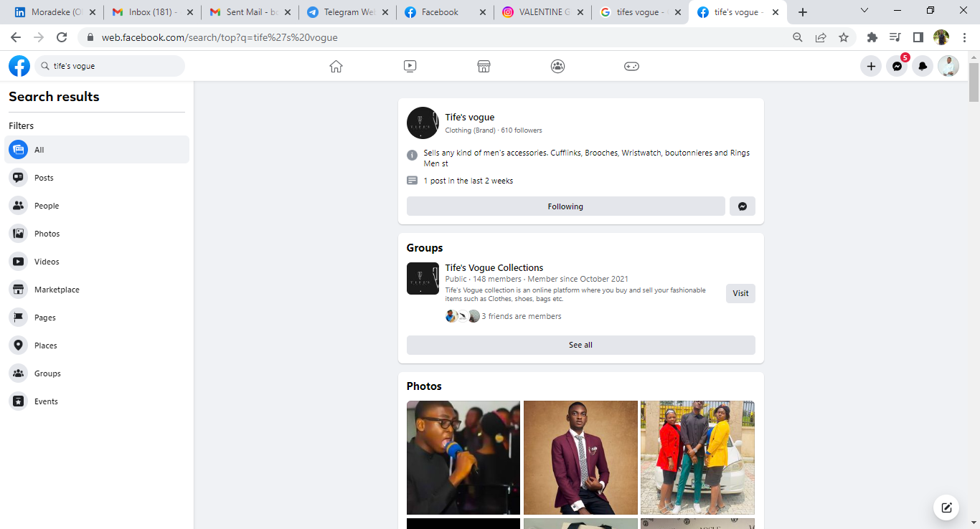Filter results by Events
The width and height of the screenshot is (980, 529).
(98, 401)
